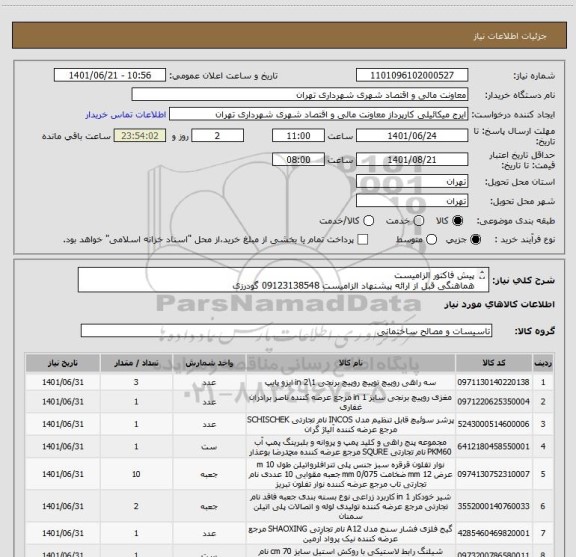Select the متوسط purchase type radio
The image size is (576, 557).
coord(431,240)
